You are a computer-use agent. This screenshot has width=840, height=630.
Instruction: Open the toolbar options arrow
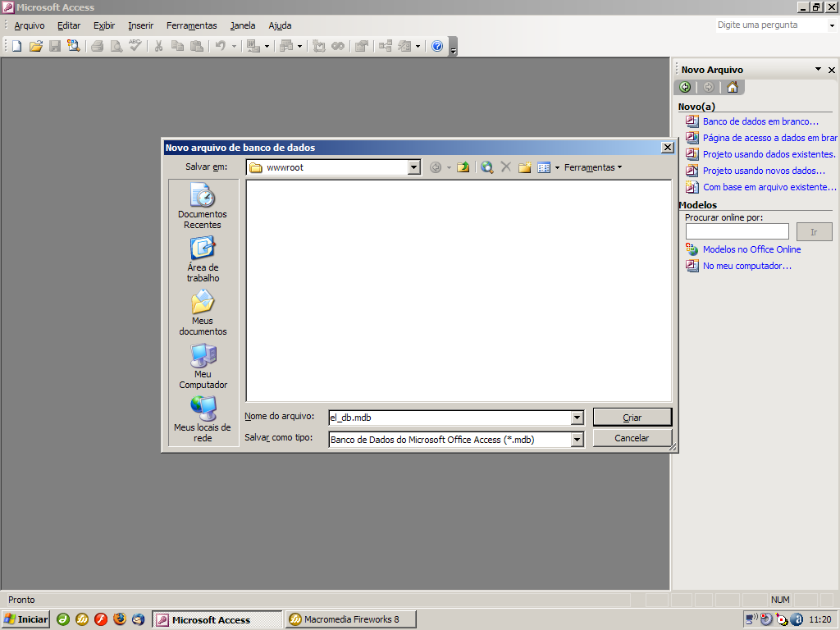click(x=453, y=47)
